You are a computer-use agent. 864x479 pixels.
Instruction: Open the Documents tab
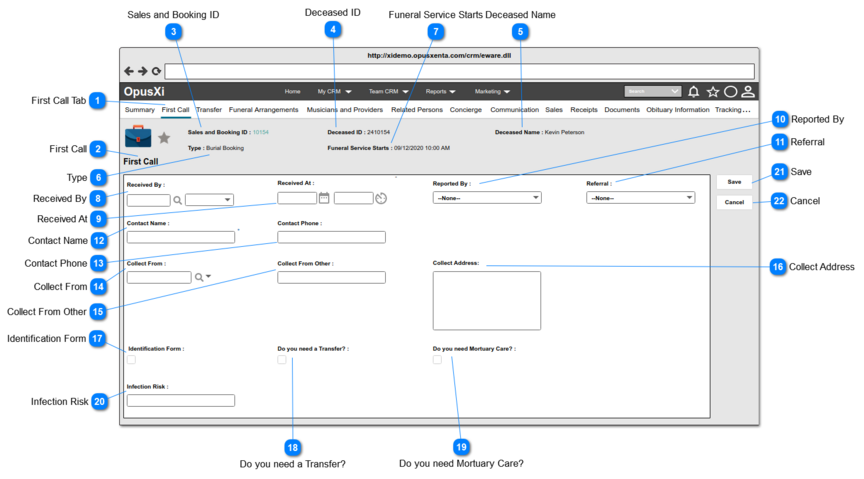[622, 110]
